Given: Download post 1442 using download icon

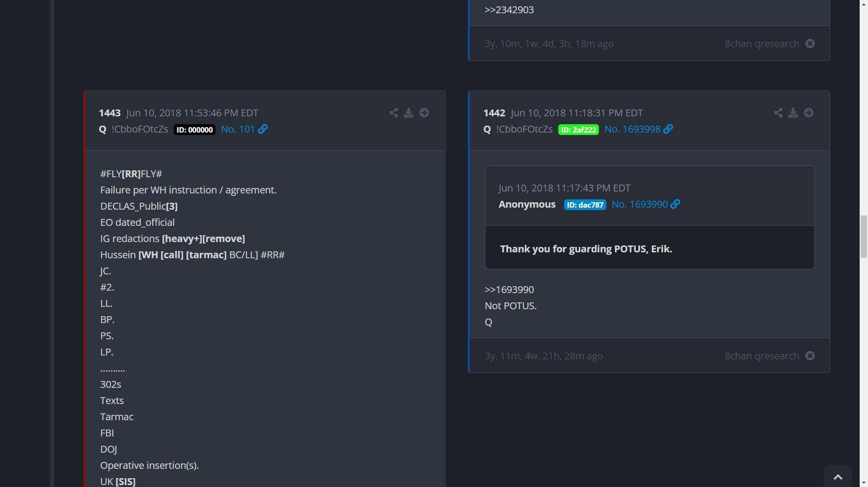Looking at the screenshot, I should 793,113.
